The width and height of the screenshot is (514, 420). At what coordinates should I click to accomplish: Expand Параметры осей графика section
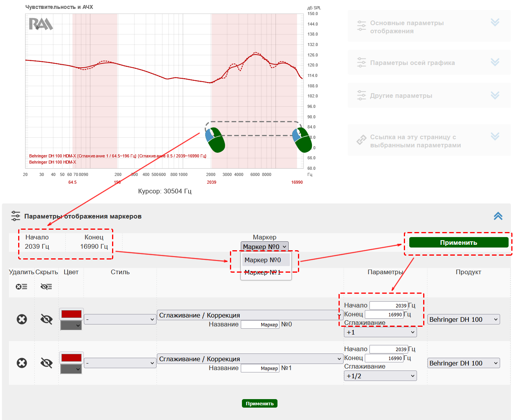(x=495, y=62)
